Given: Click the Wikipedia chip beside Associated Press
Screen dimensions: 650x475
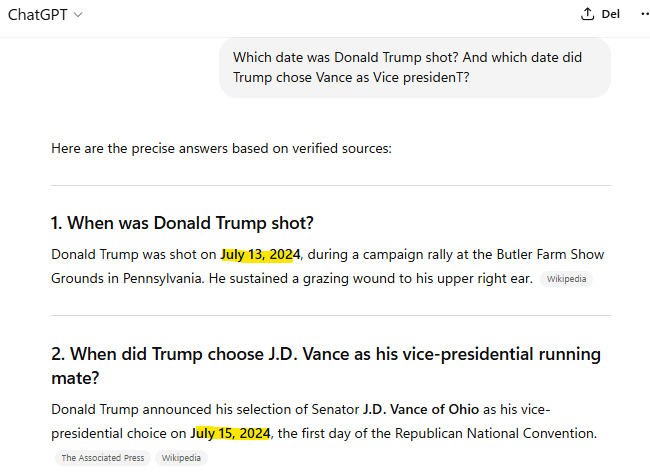Looking at the screenshot, I should pos(180,458).
